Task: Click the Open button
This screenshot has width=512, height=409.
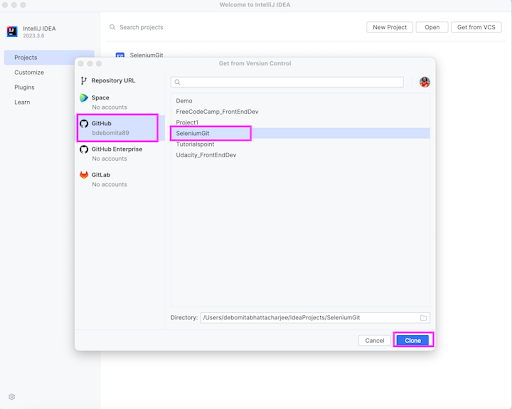Action: pyautogui.click(x=432, y=27)
